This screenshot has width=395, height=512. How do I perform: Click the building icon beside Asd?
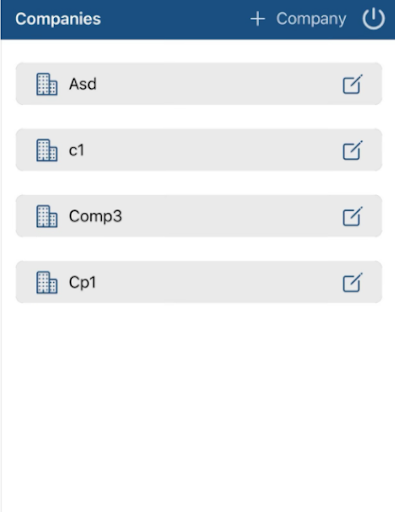click(x=47, y=84)
